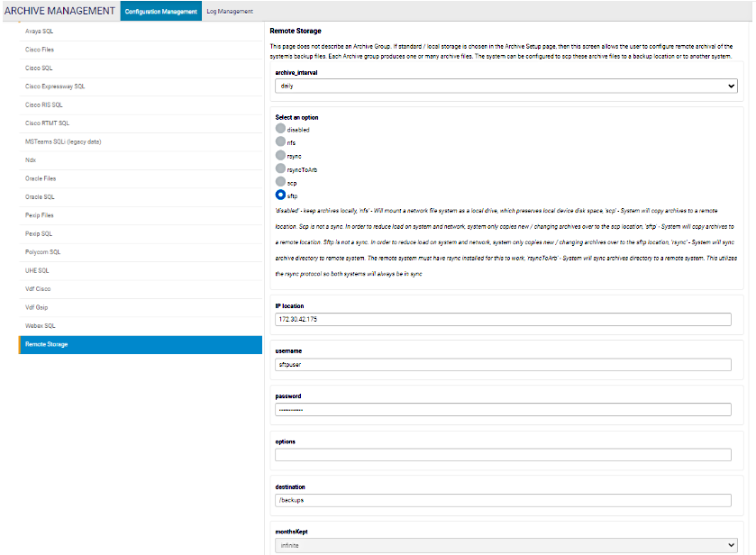This screenshot has width=756, height=555.
Task: Choose the nfs radio option
Action: tap(281, 142)
